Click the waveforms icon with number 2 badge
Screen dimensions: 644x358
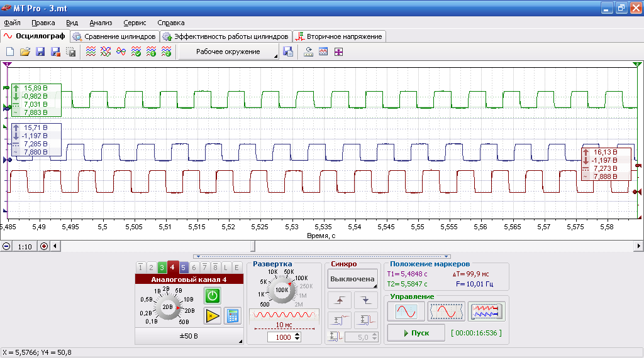click(x=166, y=52)
